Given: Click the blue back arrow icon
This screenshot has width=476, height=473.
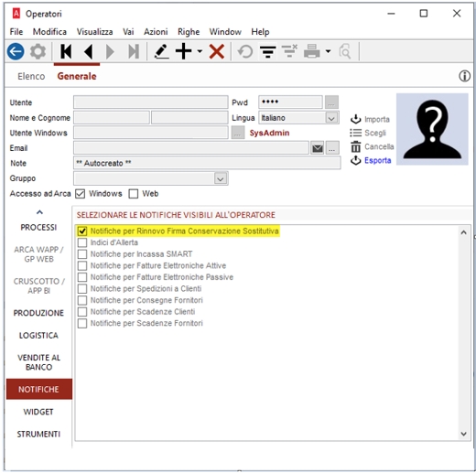Looking at the screenshot, I should 16,51.
